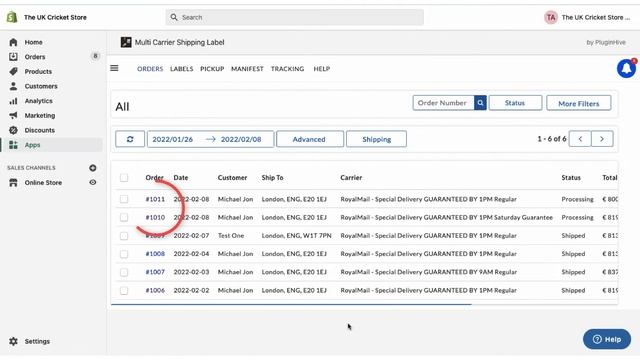The width and height of the screenshot is (640, 360).
Task: Open order #1006 link
Action: point(155,290)
